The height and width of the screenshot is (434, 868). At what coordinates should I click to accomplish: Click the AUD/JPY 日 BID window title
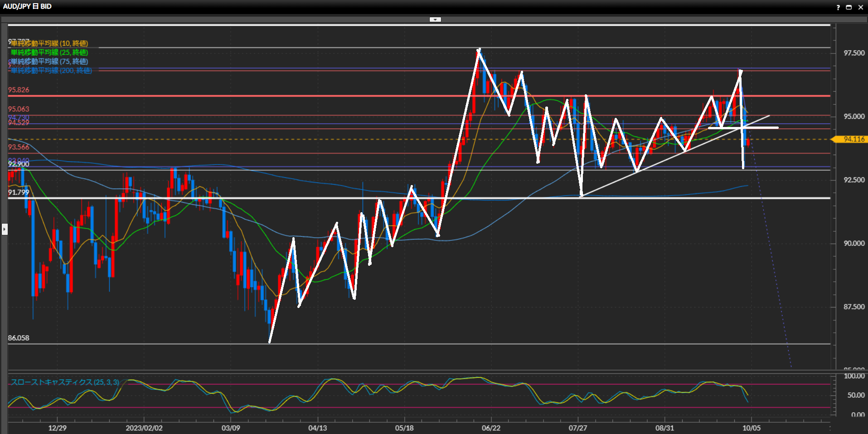(x=27, y=6)
